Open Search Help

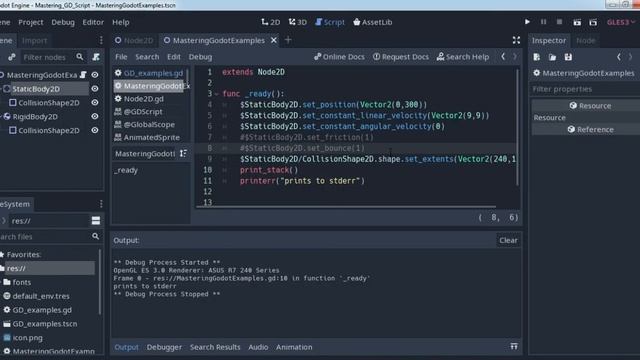pos(463,57)
